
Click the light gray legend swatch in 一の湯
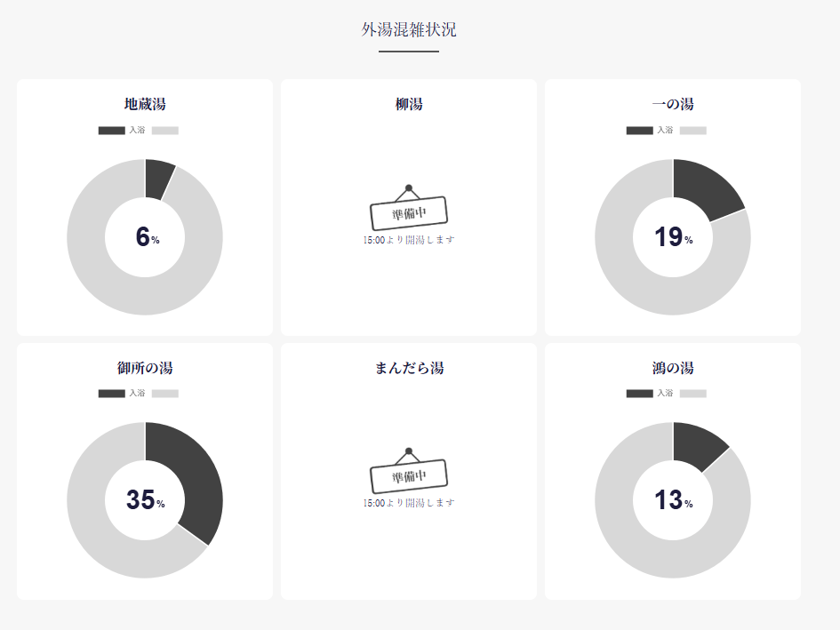[x=692, y=131]
